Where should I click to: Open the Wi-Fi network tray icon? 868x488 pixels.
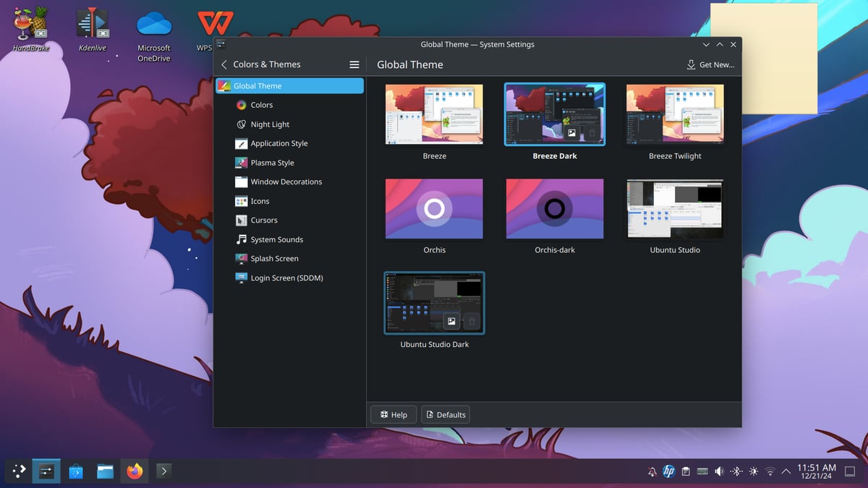(x=770, y=471)
